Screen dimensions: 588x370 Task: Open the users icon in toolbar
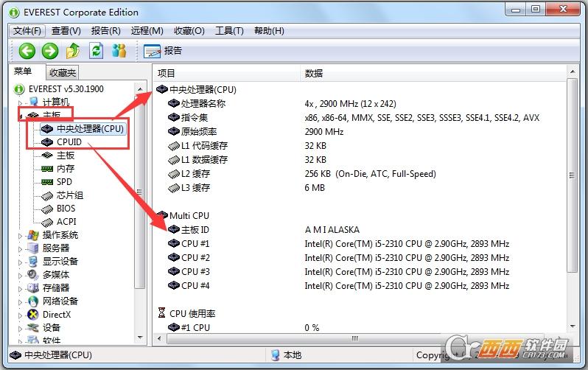pos(119,51)
